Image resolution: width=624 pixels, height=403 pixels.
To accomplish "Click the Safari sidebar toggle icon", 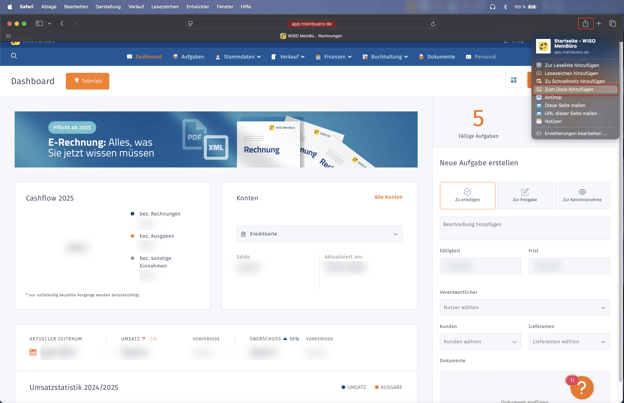I will (x=39, y=23).
